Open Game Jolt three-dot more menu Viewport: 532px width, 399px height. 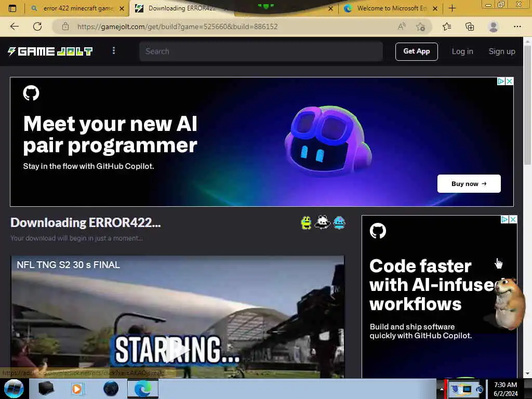click(x=114, y=51)
